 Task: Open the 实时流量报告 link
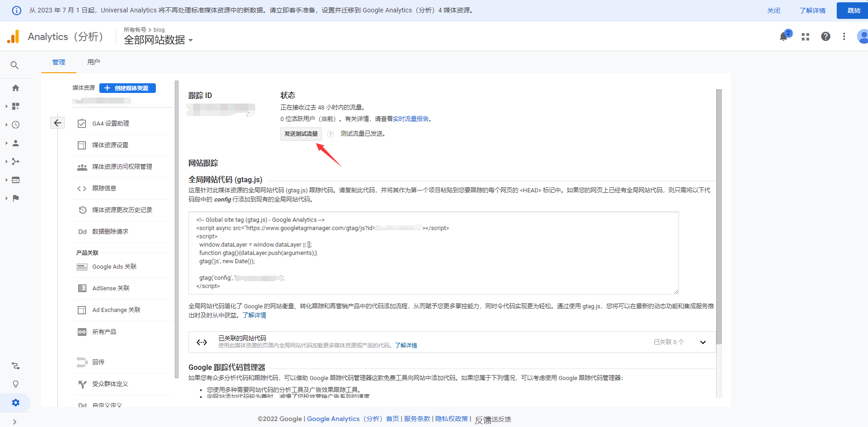point(411,119)
